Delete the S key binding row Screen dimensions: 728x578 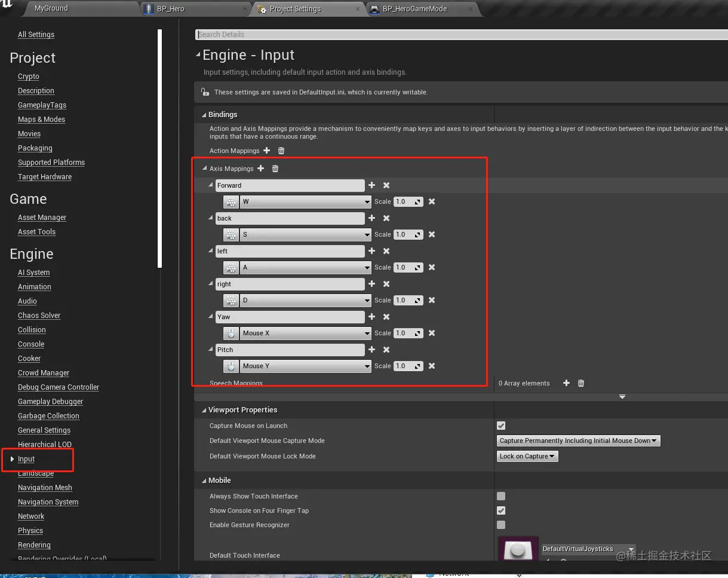(x=432, y=234)
